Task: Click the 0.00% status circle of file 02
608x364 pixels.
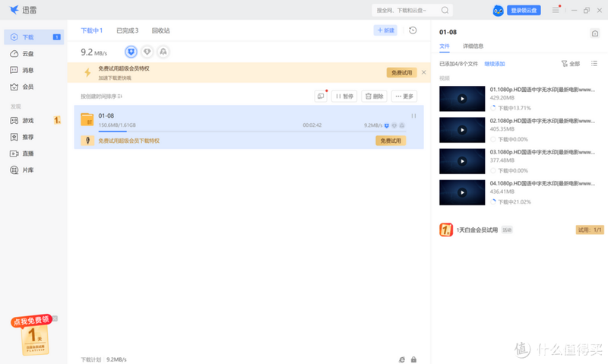Action: (x=493, y=140)
